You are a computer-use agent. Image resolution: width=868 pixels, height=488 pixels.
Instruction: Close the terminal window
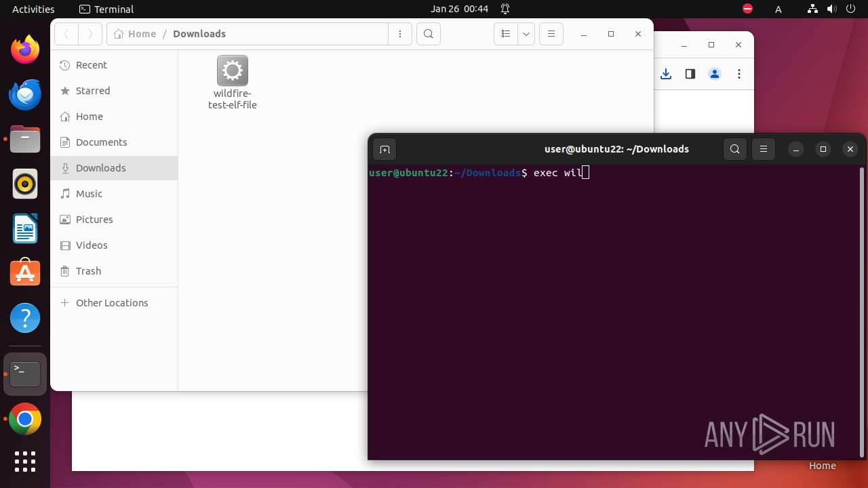click(x=850, y=149)
